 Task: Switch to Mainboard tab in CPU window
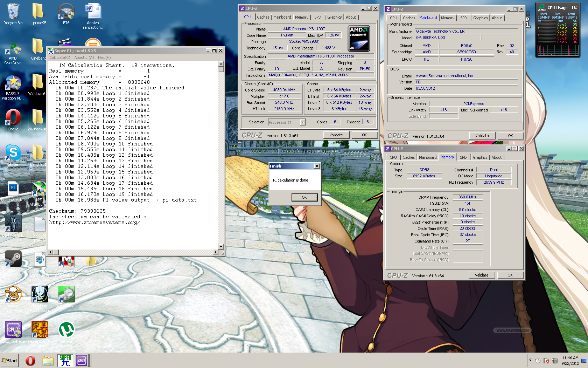click(x=282, y=17)
